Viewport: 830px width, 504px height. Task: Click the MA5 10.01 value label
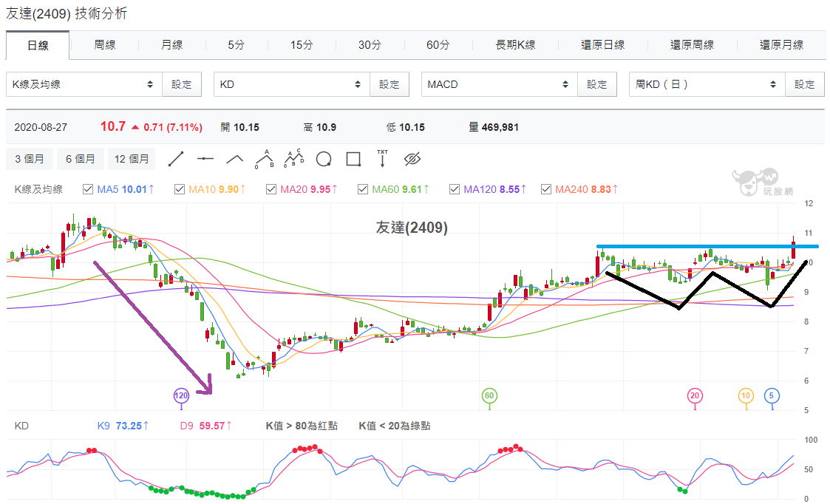tap(126, 189)
